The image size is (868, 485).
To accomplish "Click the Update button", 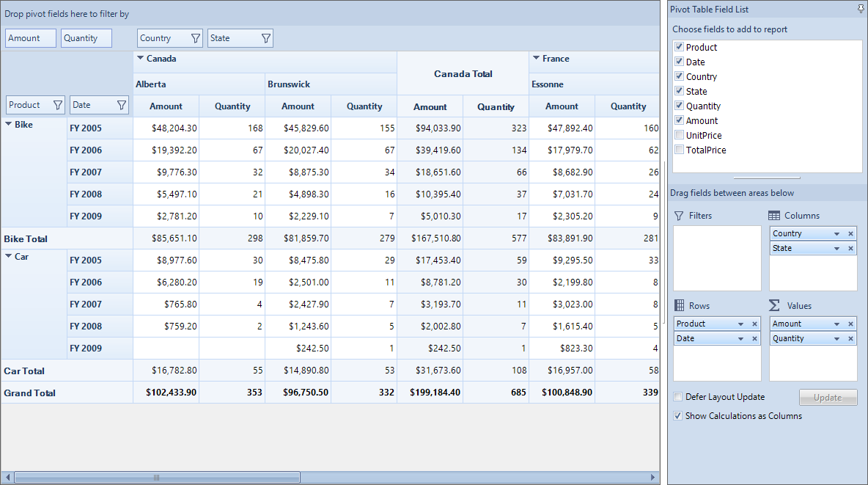I will (x=828, y=398).
